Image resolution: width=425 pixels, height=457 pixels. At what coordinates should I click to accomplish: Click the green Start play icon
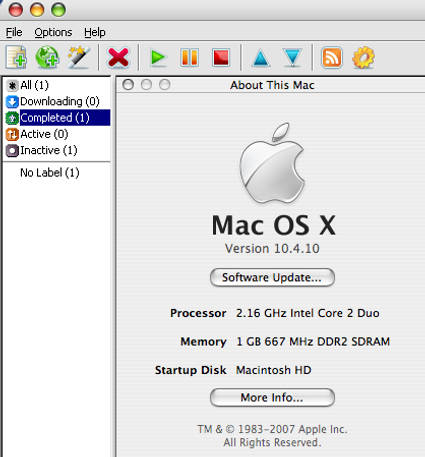click(158, 57)
